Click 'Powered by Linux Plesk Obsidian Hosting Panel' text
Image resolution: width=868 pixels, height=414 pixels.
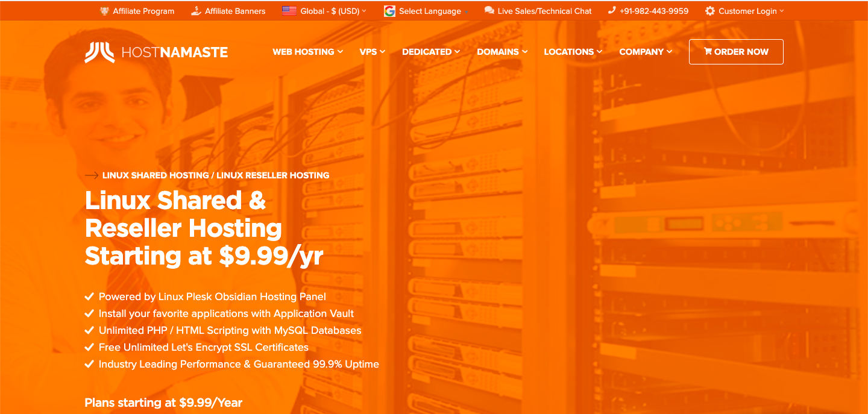tap(212, 296)
